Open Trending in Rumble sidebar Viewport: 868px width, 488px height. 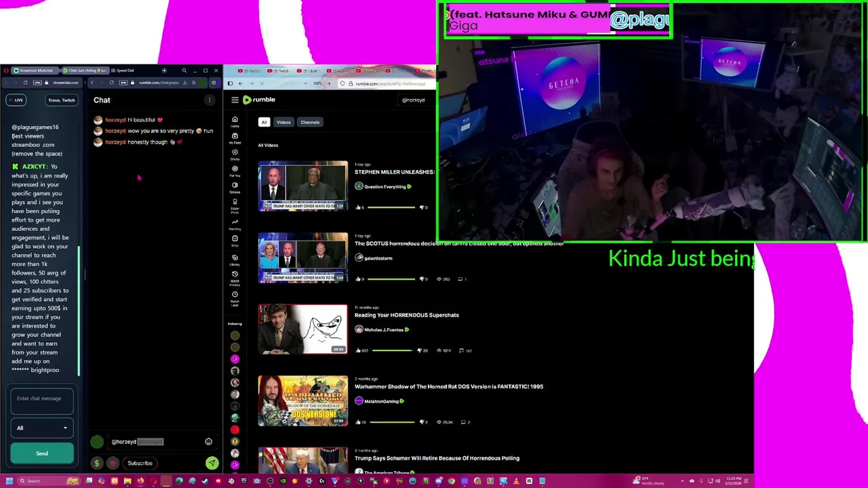coord(235,224)
